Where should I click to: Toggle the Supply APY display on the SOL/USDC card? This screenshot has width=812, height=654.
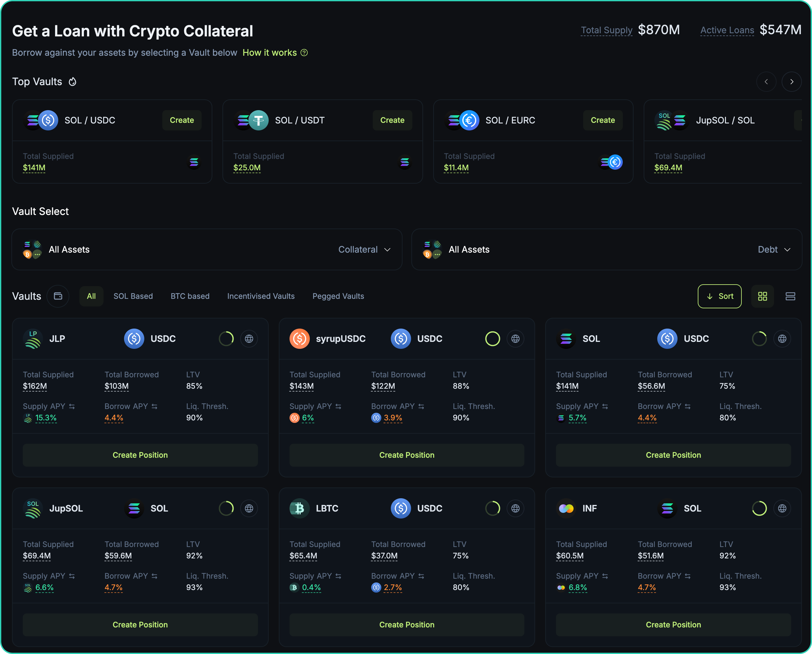coord(605,406)
